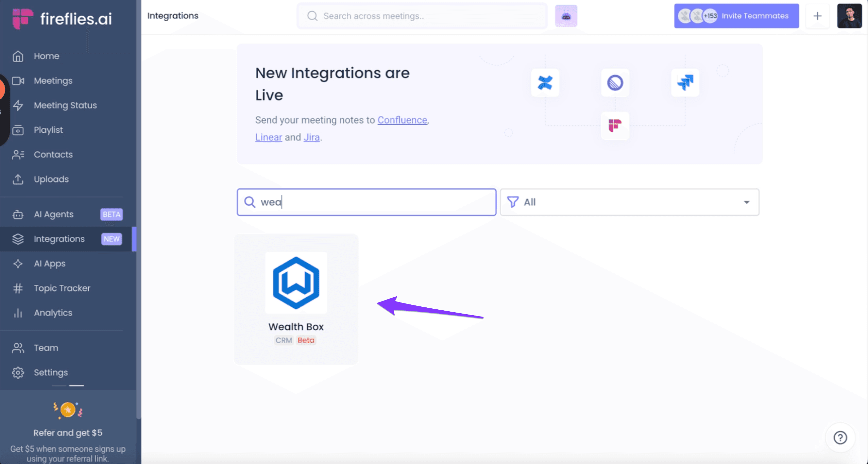Open Settings
868x464 pixels.
[x=51, y=372]
